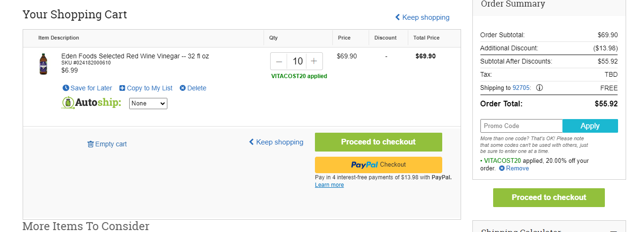Click the shipping info circle icon

(539, 88)
